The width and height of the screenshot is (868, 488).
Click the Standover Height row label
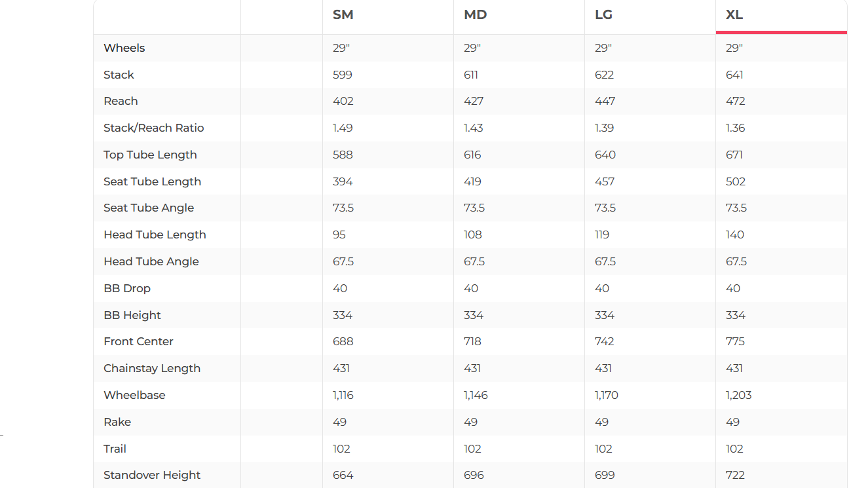tap(152, 476)
